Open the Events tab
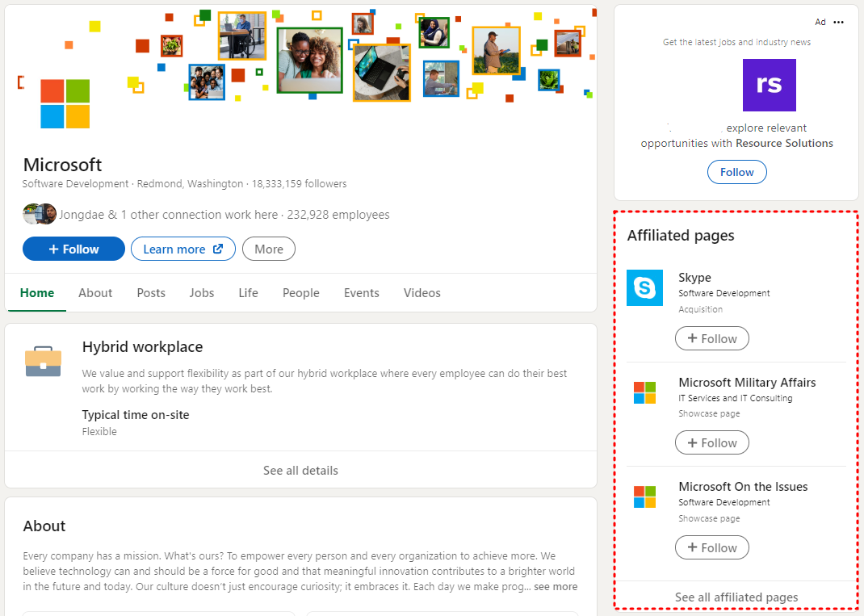Viewport: 864px width, 616px height. [x=362, y=292]
